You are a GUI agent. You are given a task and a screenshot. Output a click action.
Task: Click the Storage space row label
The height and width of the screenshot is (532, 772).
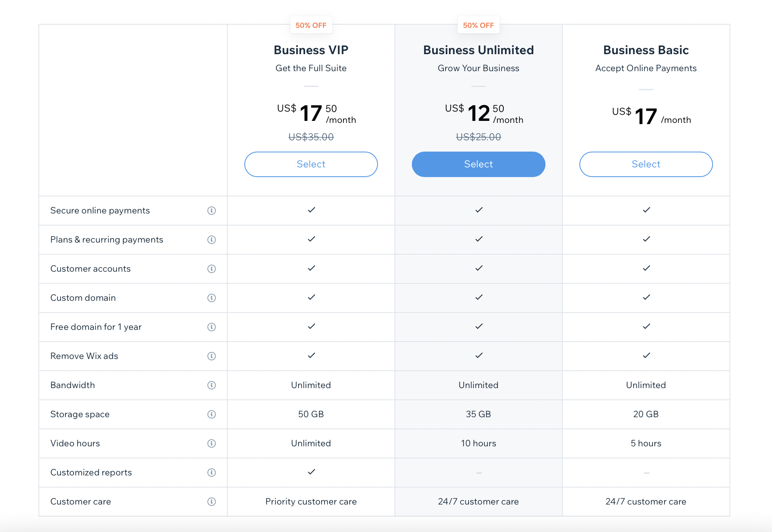point(80,414)
